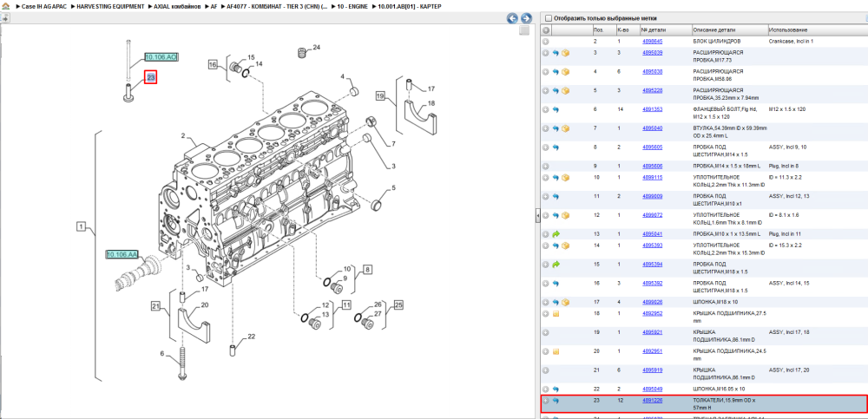Image resolution: width=868 pixels, height=419 pixels.
Task: Click green arrow icon for part 4895041
Action: 556,234
